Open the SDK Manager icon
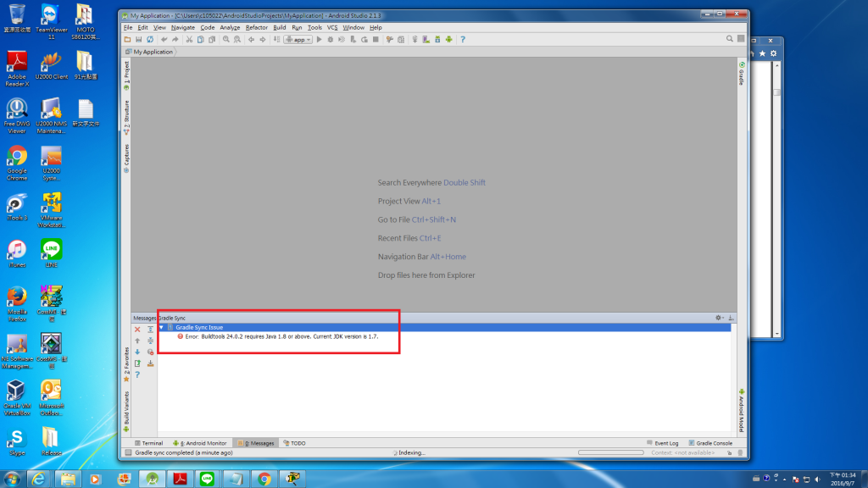Image resolution: width=868 pixels, height=488 pixels. (x=437, y=39)
